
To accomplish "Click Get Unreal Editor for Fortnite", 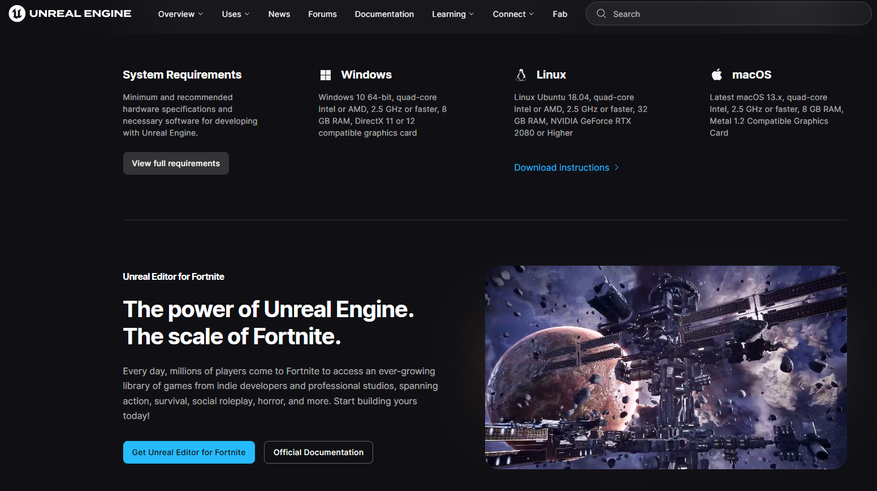I will (x=189, y=452).
